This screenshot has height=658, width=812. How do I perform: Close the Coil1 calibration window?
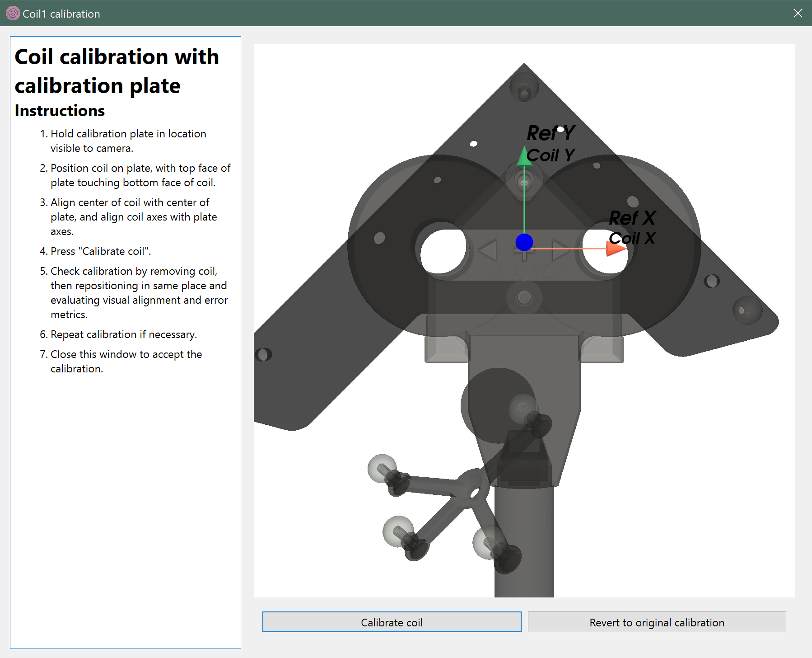(x=798, y=13)
